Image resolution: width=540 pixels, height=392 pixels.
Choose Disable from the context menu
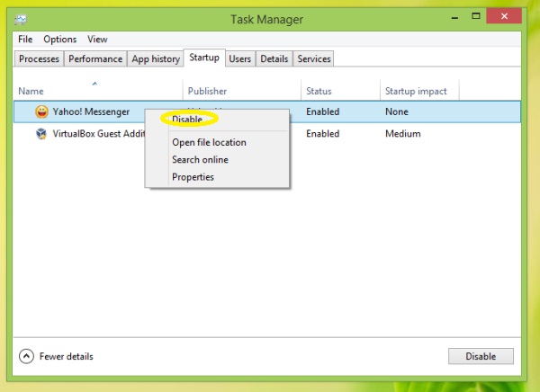187,120
